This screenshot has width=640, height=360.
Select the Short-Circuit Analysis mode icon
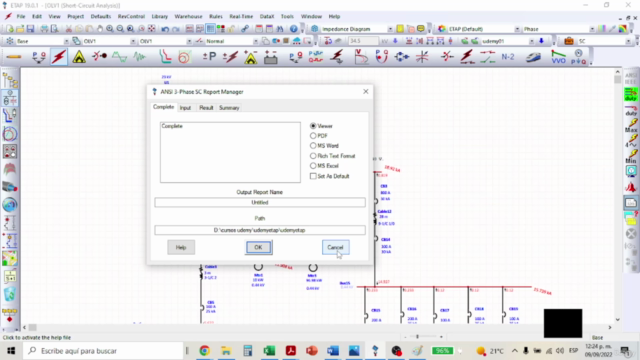coord(59,57)
